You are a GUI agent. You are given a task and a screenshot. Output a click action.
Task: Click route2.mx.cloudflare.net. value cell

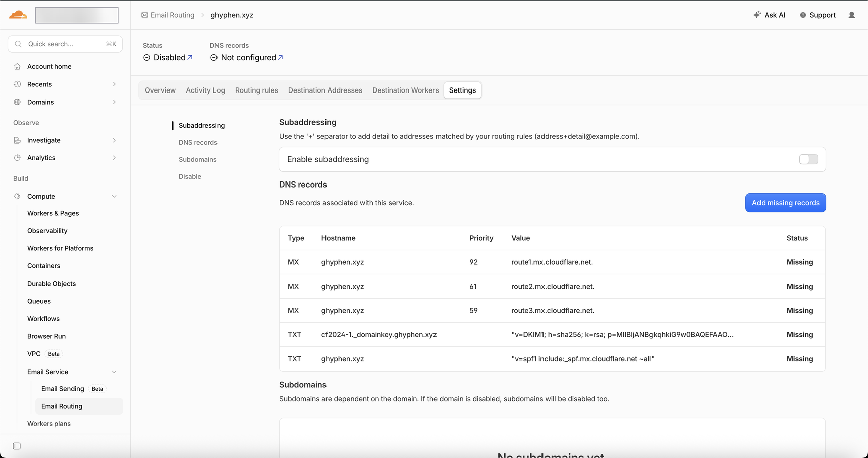pos(553,287)
